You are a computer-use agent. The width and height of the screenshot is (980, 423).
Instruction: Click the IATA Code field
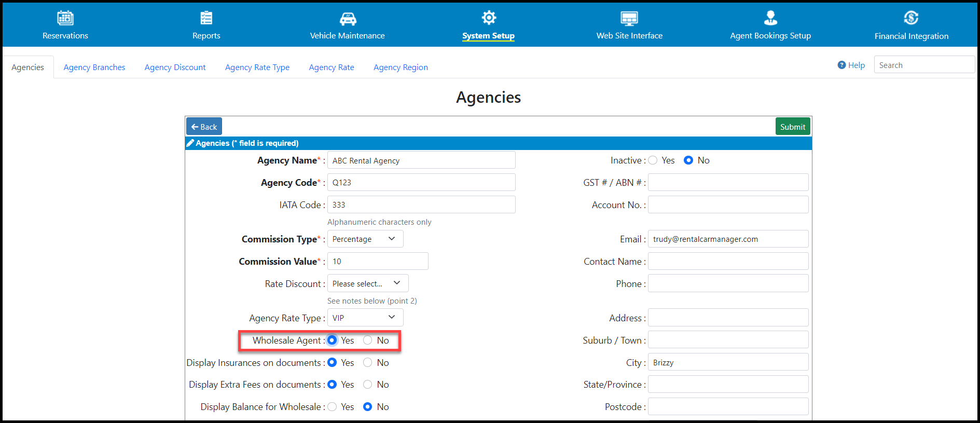click(x=421, y=204)
